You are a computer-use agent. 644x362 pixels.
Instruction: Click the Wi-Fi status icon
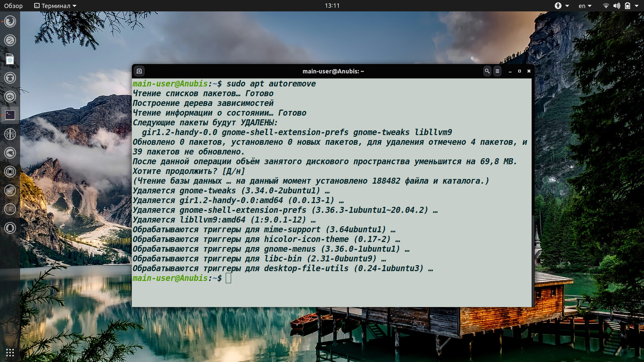[606, 6]
